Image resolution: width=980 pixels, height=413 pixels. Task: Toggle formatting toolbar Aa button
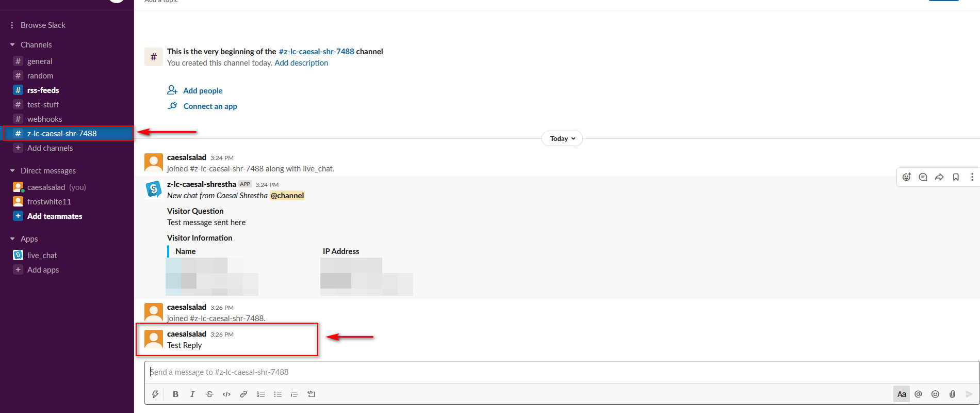[902, 394]
